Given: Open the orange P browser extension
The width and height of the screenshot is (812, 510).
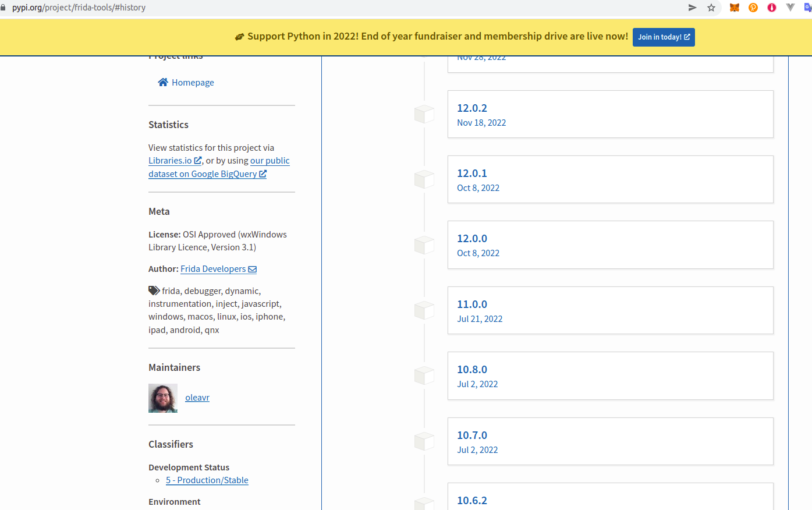Looking at the screenshot, I should coord(753,8).
